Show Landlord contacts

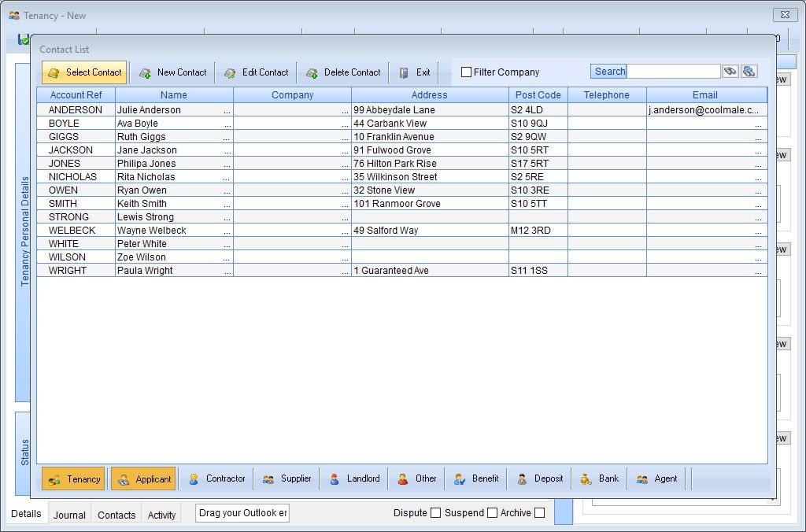354,478
